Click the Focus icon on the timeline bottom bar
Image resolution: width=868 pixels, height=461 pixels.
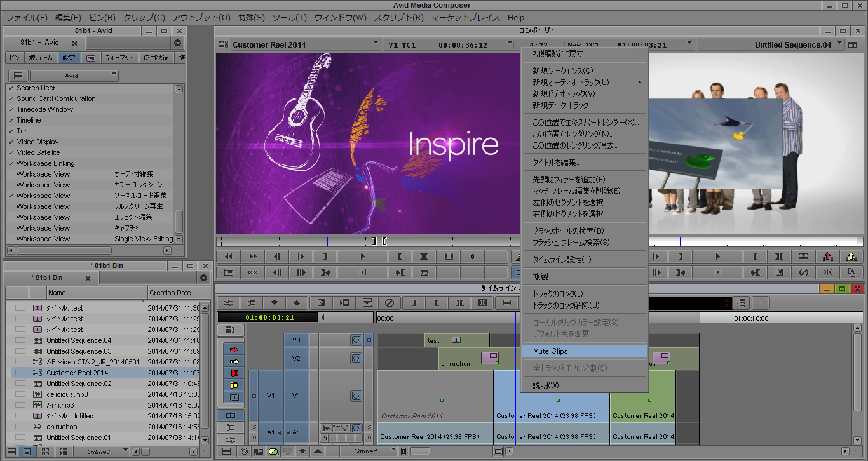tap(244, 451)
